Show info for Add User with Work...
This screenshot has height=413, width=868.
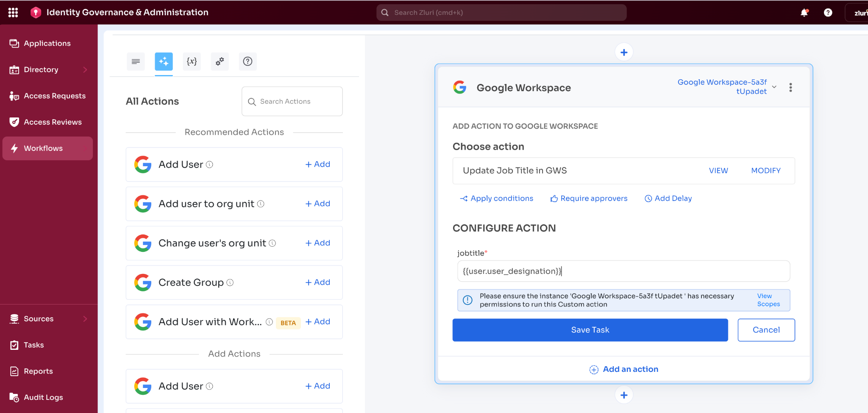pyautogui.click(x=269, y=322)
